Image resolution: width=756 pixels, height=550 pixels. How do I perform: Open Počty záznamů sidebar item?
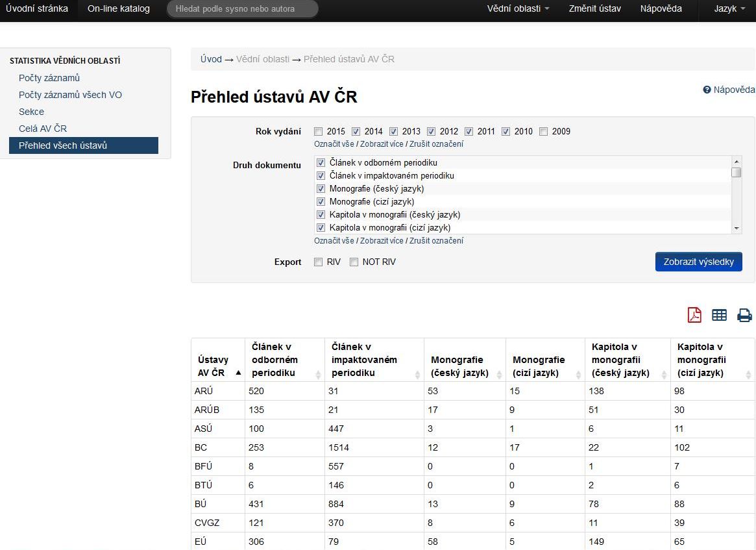point(49,78)
